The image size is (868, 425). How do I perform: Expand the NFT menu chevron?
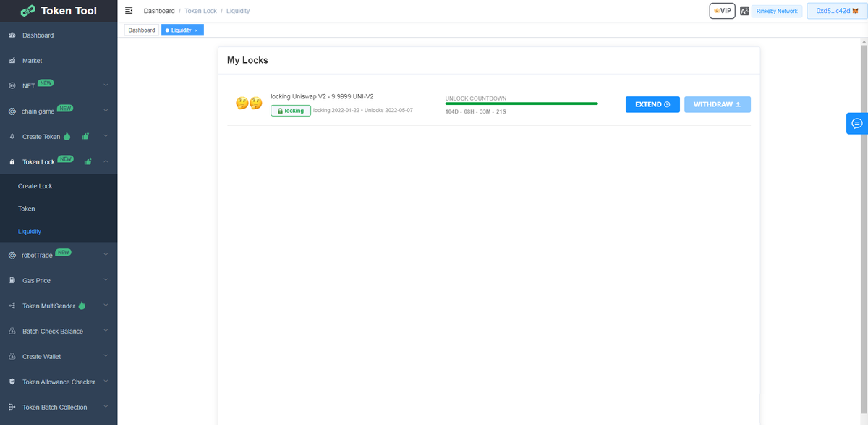106,85
